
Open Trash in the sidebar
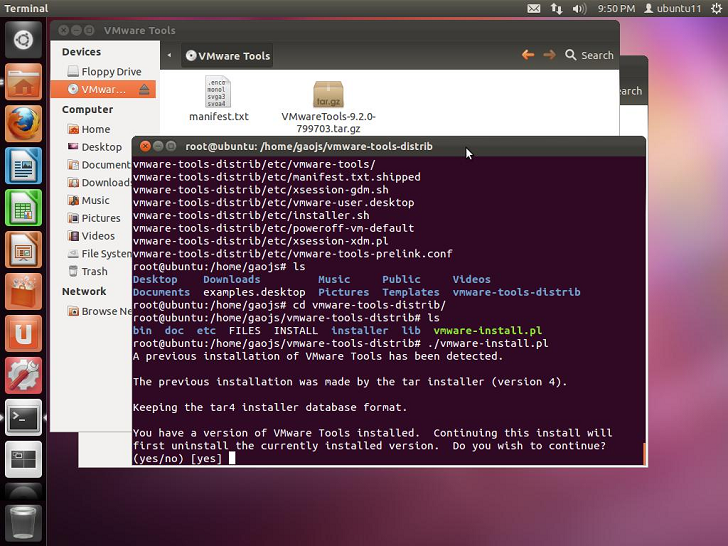(88, 271)
